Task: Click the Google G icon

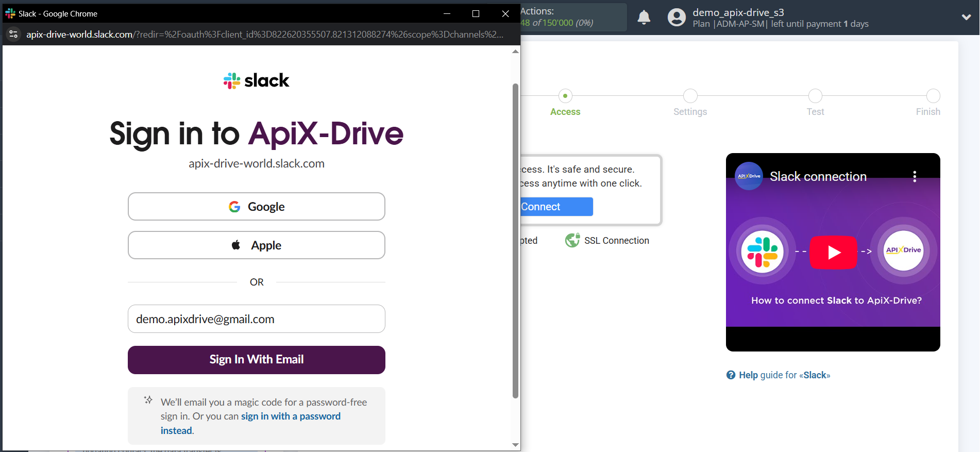Action: click(x=234, y=207)
